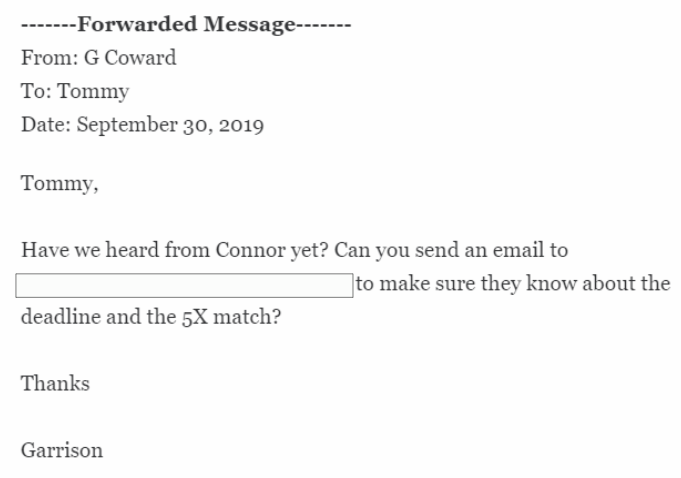The height and width of the screenshot is (478, 681).
Task: Click the Garrison signature
Action: tap(62, 451)
